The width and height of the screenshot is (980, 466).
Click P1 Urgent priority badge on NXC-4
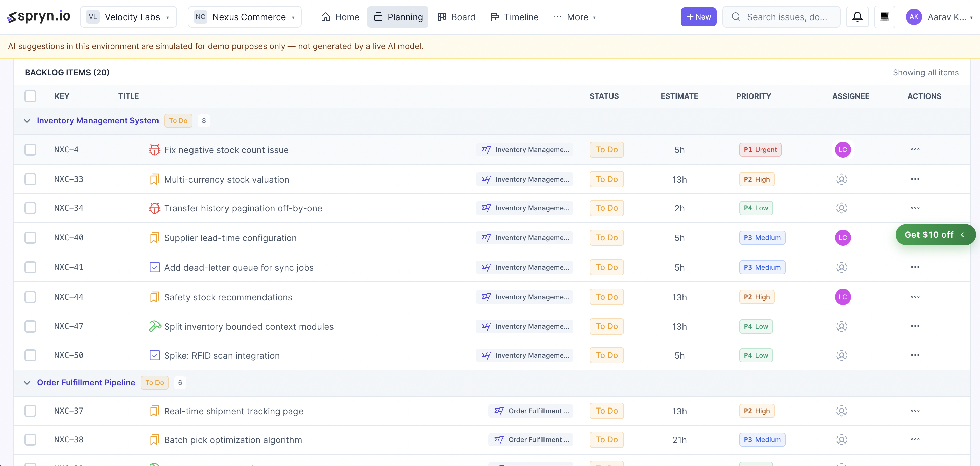pyautogui.click(x=760, y=150)
